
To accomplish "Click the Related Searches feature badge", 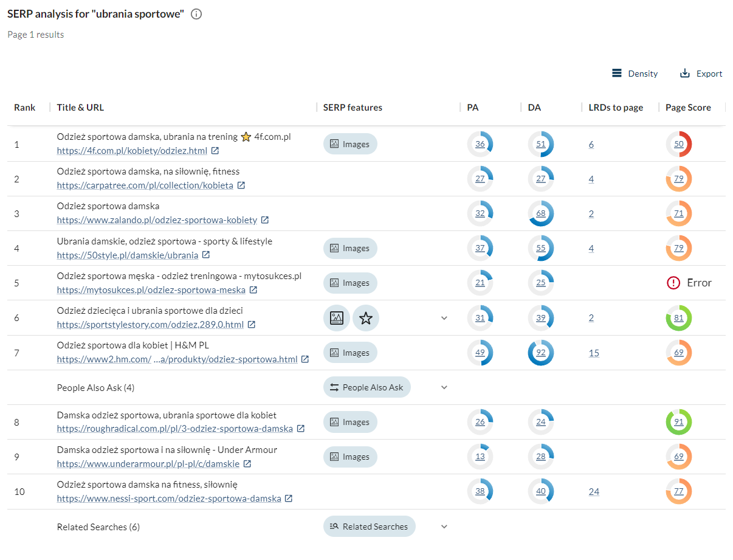I will click(370, 527).
